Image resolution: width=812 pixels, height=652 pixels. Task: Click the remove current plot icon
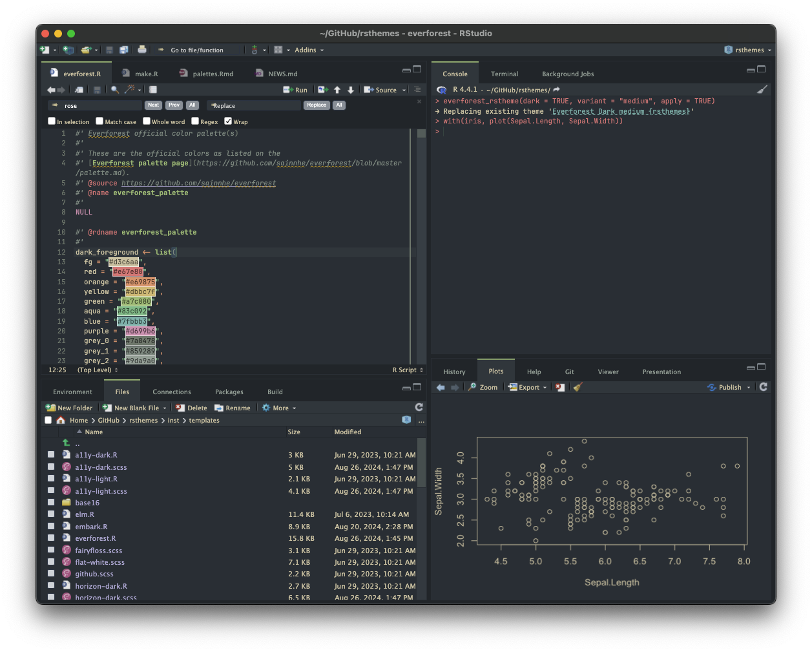coord(560,387)
